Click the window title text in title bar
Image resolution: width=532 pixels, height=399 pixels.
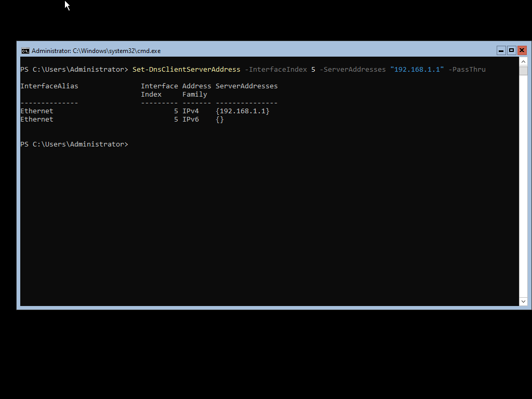(96, 51)
